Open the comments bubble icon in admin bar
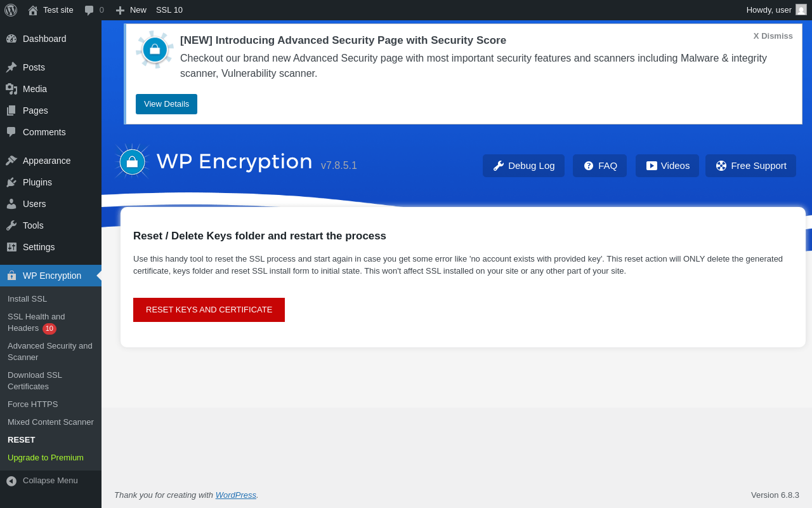The image size is (812, 508). pos(89,10)
